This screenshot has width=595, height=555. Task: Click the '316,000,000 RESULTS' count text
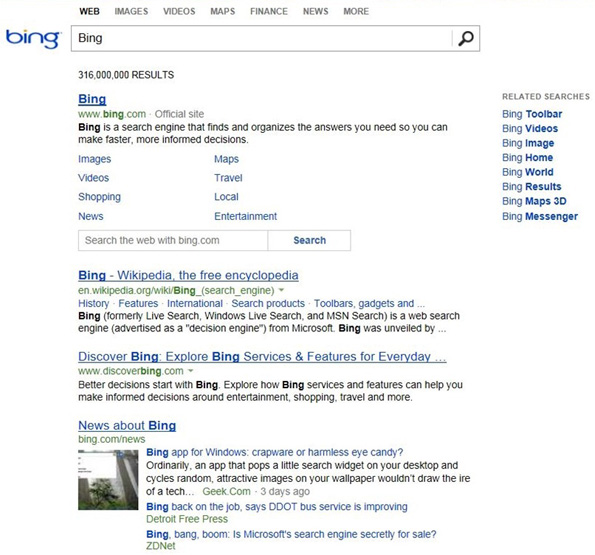coord(126,75)
